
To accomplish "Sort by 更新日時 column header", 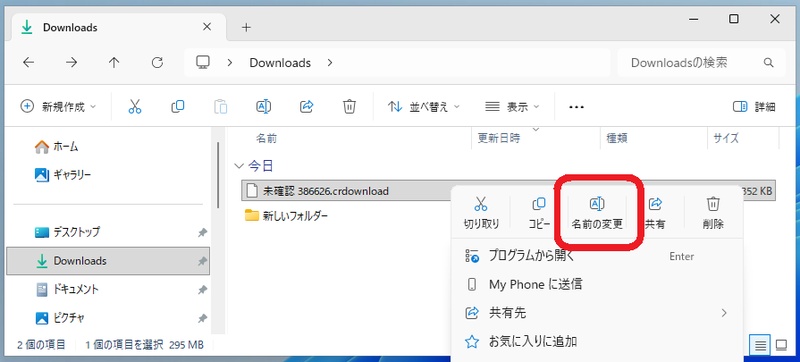I will (498, 138).
